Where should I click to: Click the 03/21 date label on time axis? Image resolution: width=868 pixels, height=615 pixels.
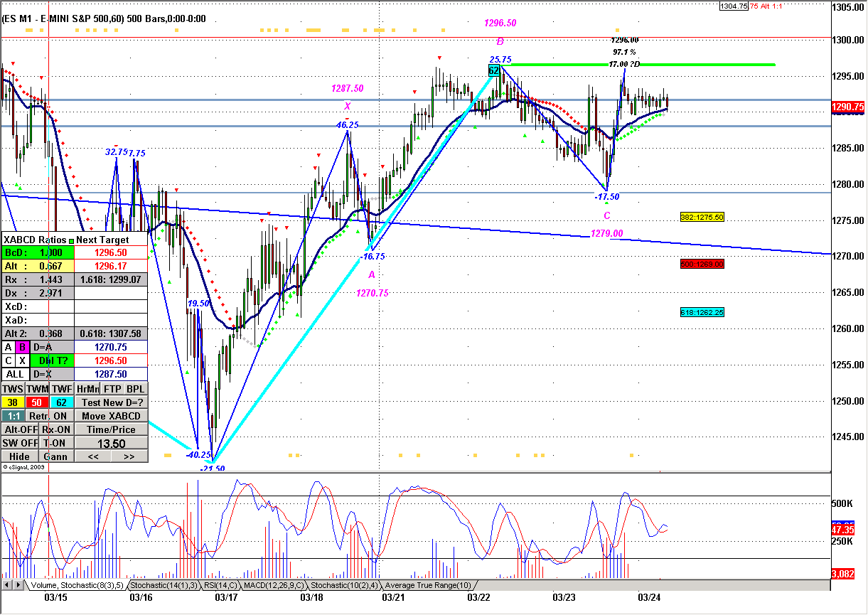[393, 598]
